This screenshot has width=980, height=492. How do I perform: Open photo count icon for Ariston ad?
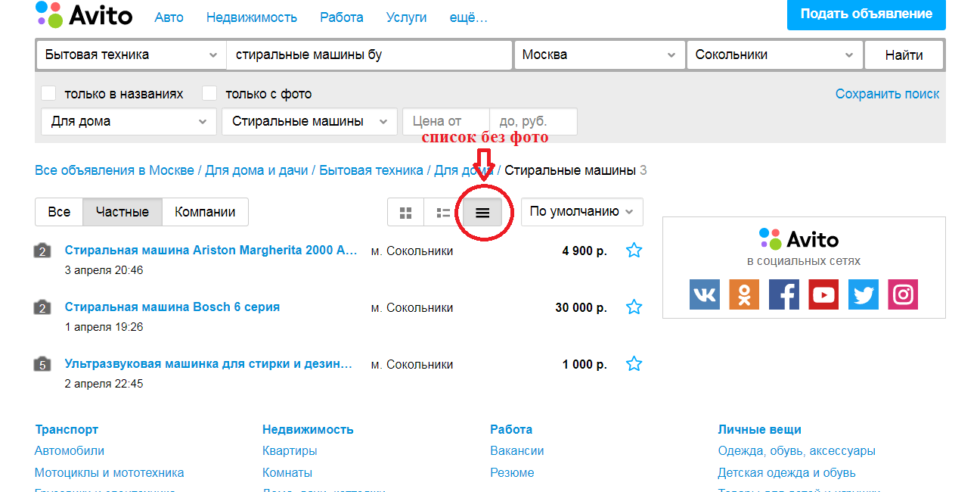point(42,251)
